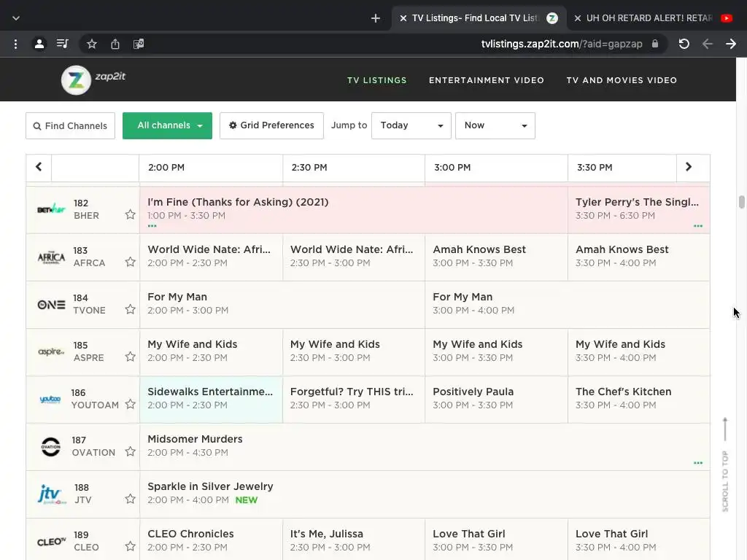The image size is (747, 560).
Task: Open the reading list icon
Action: click(x=63, y=44)
